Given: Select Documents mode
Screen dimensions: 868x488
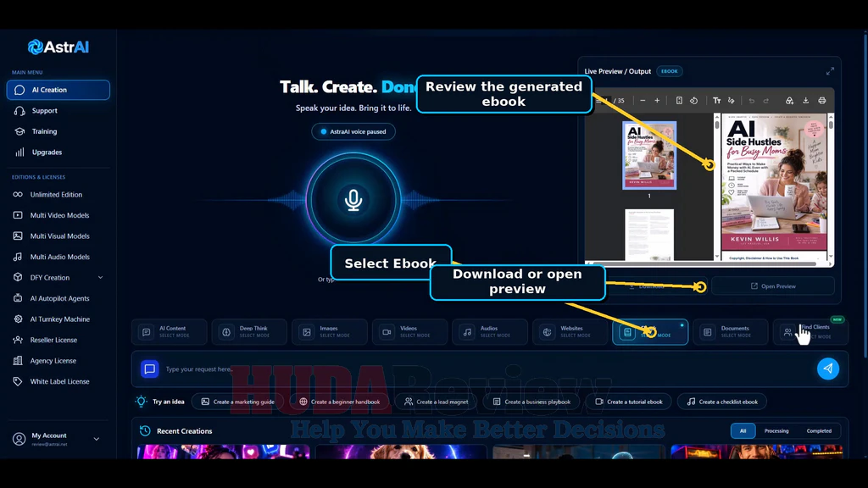Looking at the screenshot, I should click(731, 332).
